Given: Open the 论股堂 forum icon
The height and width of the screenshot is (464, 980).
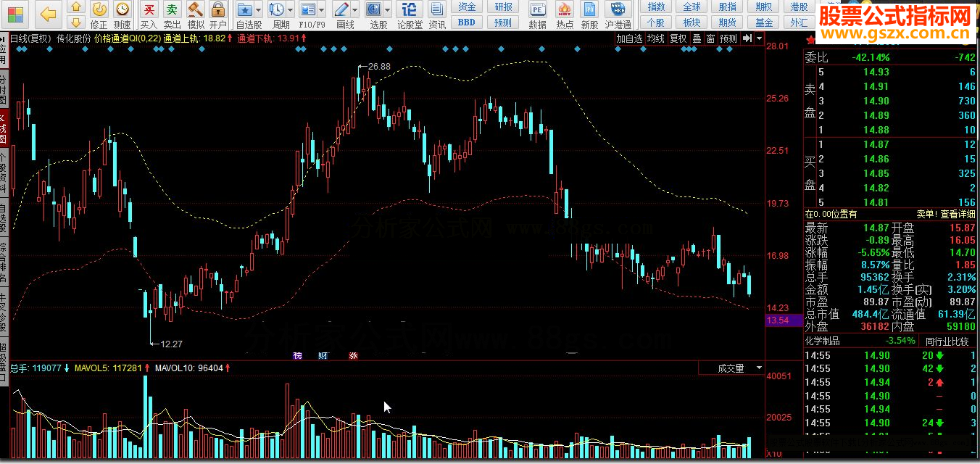Looking at the screenshot, I should pos(410,9).
